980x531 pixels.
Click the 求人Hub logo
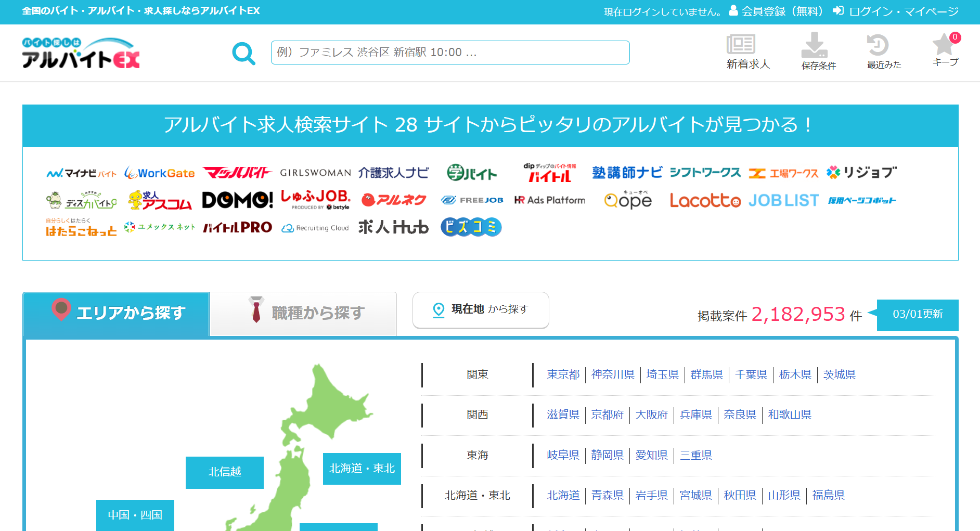(393, 227)
